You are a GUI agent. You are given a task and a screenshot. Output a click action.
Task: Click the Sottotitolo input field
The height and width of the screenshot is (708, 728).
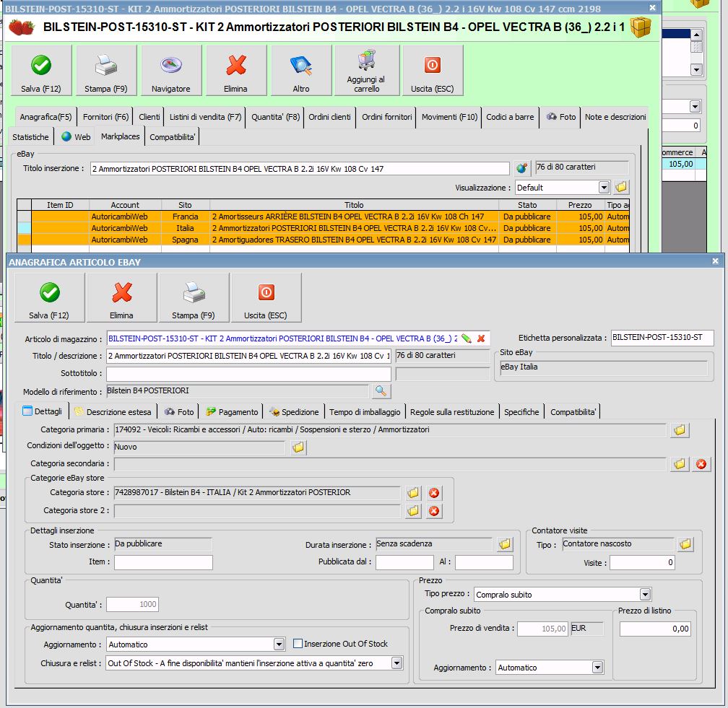point(248,374)
